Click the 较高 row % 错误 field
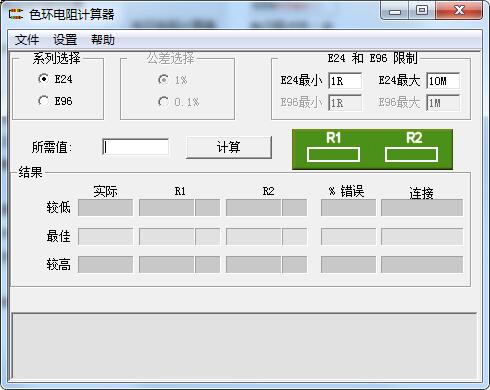490x390 pixels. click(x=348, y=264)
